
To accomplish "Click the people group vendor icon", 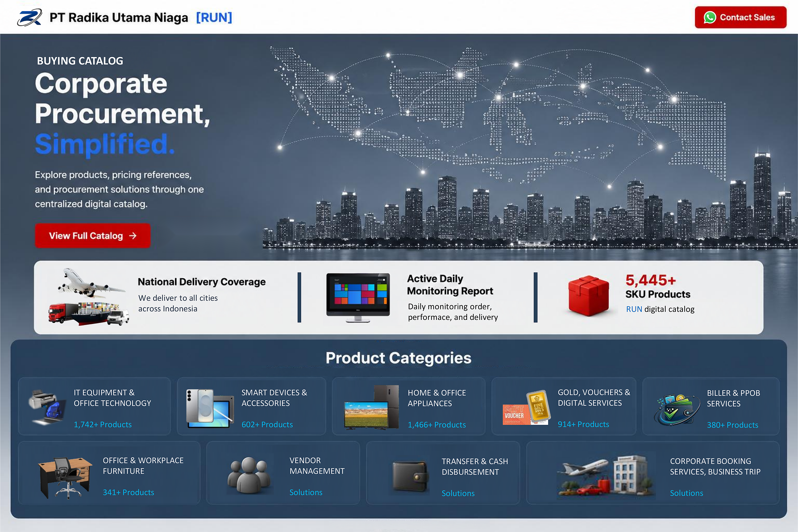I will 249,475.
